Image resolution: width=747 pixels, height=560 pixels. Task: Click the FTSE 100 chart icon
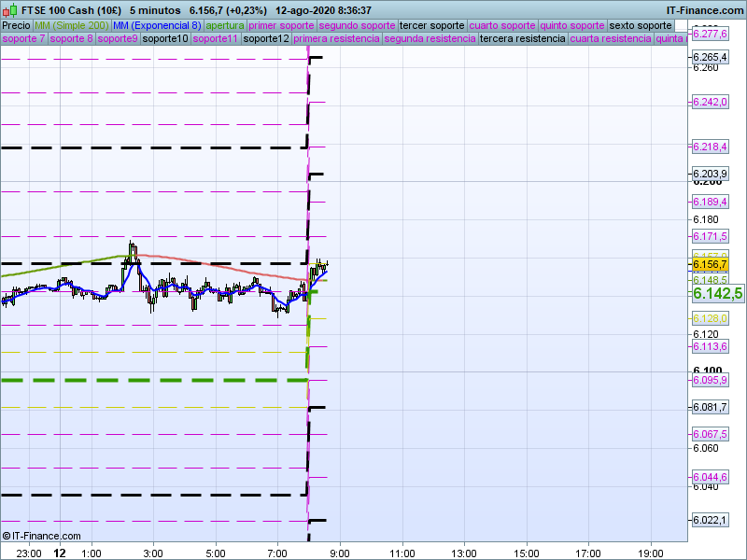coord(9,10)
